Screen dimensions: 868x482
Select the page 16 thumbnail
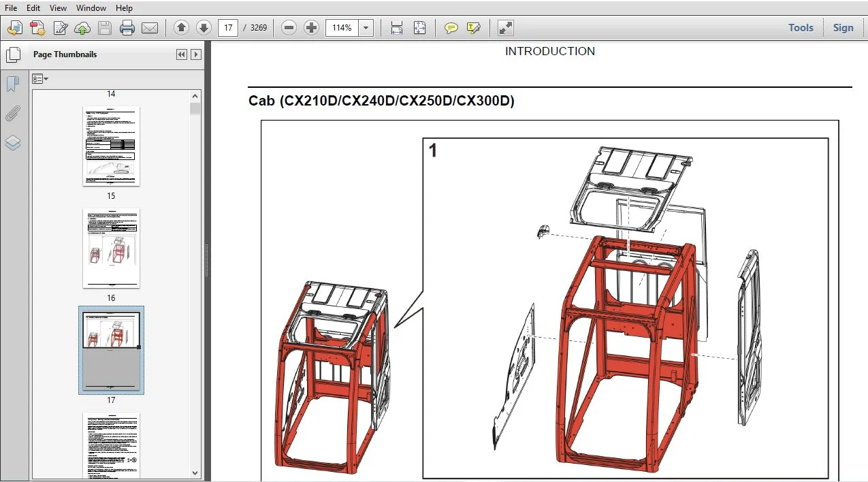(x=111, y=248)
